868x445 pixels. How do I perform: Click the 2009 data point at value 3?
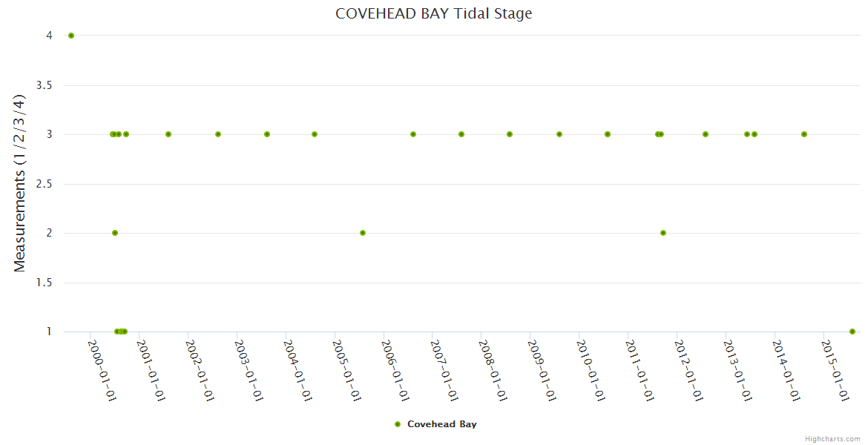tap(559, 134)
